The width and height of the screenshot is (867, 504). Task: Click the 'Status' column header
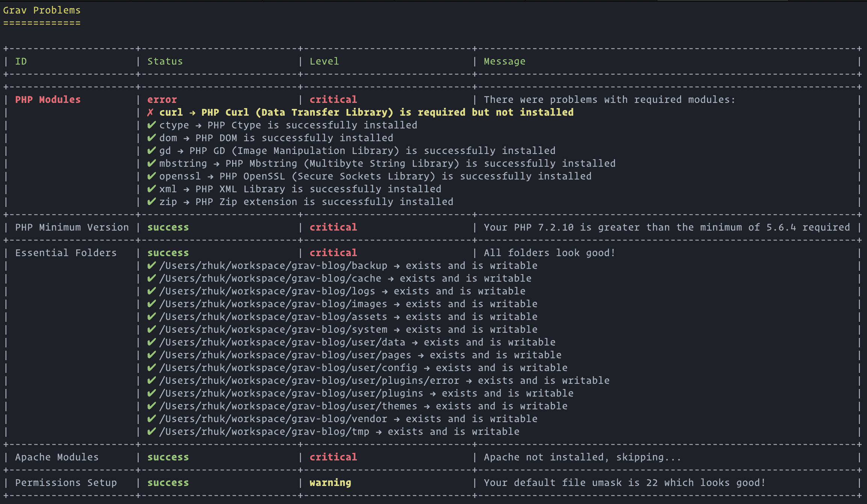tap(165, 61)
